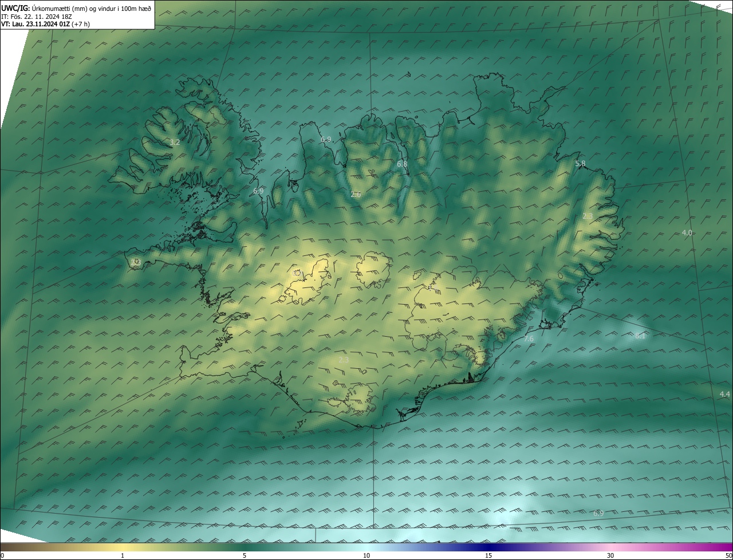
Task: Click the colorbar tick label '50'
Action: 729,555
